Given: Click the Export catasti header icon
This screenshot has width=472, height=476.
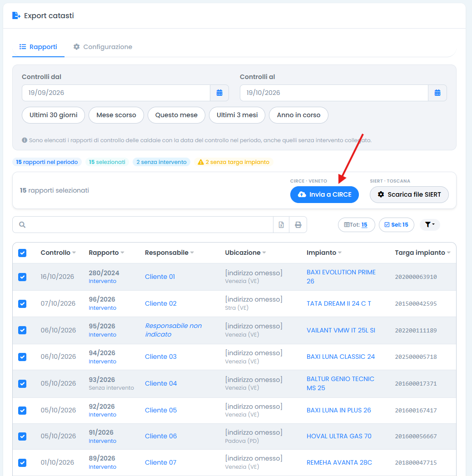Looking at the screenshot, I should coord(16,15).
